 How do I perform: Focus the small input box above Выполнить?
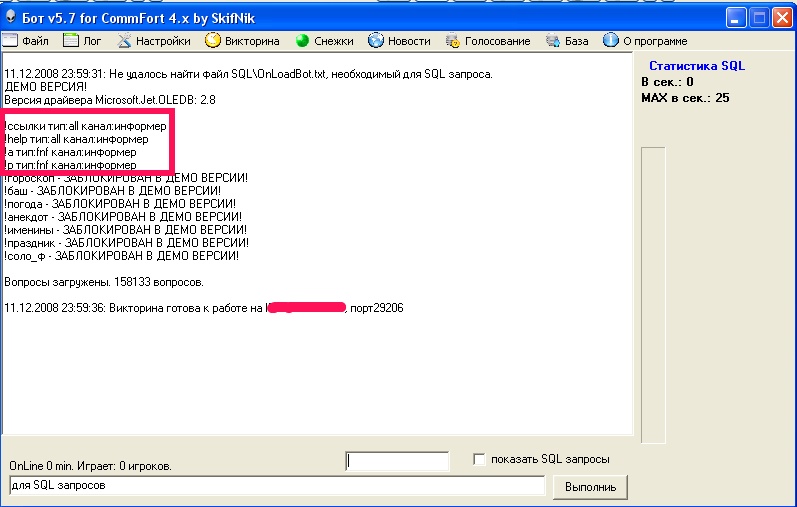[397, 461]
